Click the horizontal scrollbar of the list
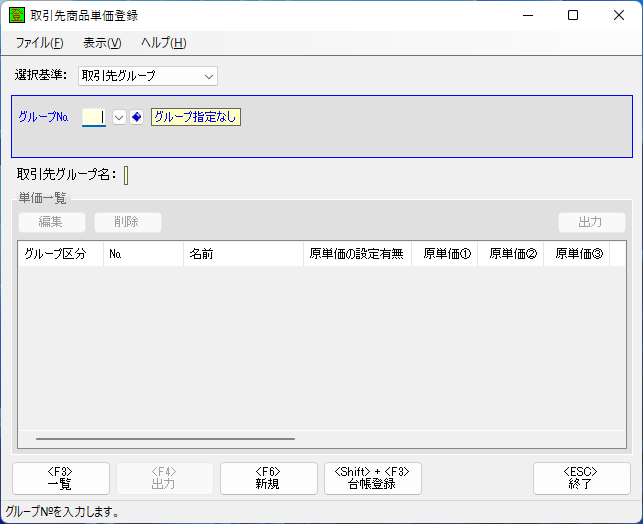 (165, 439)
